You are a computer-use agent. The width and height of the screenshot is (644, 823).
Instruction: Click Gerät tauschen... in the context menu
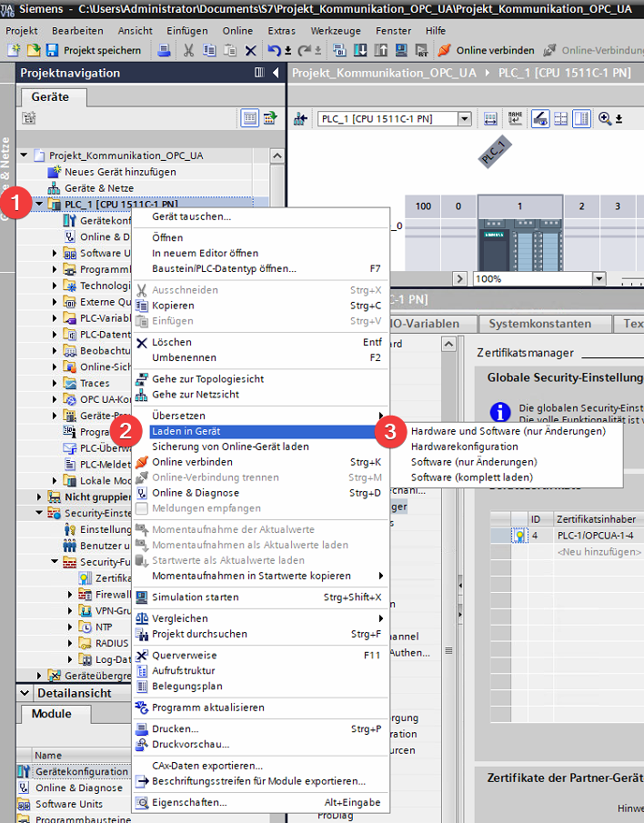click(260, 216)
